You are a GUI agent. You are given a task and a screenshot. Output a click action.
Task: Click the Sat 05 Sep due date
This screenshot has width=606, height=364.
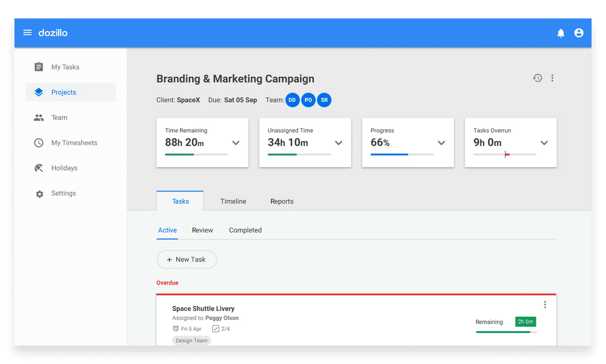241,100
